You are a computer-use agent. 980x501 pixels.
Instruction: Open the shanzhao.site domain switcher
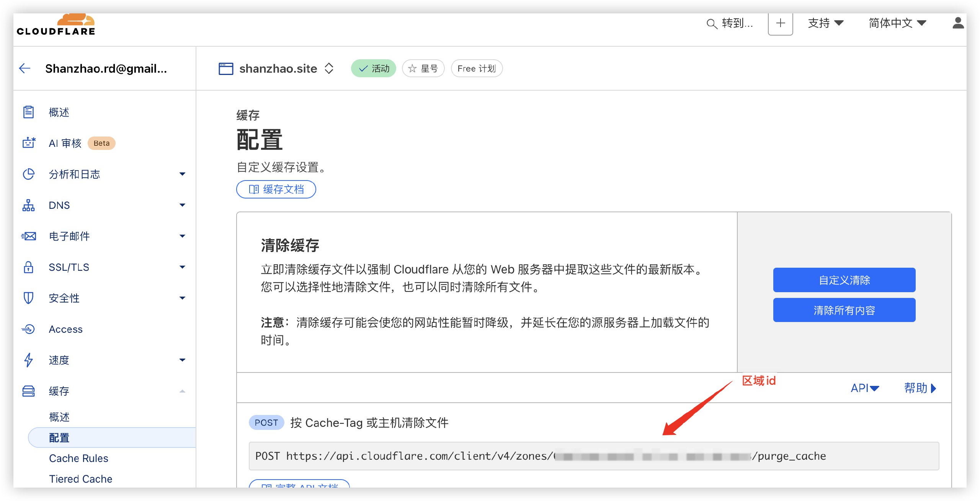[329, 68]
